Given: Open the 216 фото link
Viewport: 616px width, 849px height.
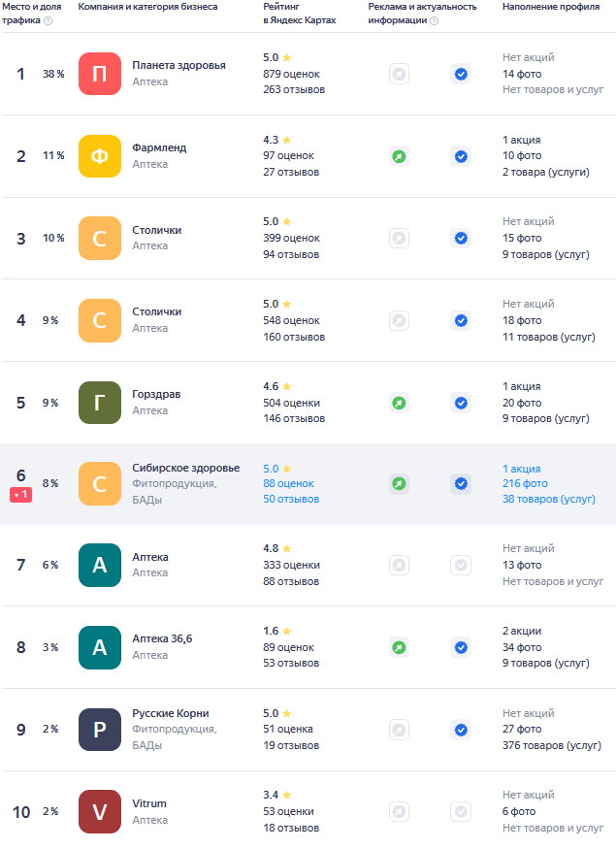Looking at the screenshot, I should coord(525,483).
